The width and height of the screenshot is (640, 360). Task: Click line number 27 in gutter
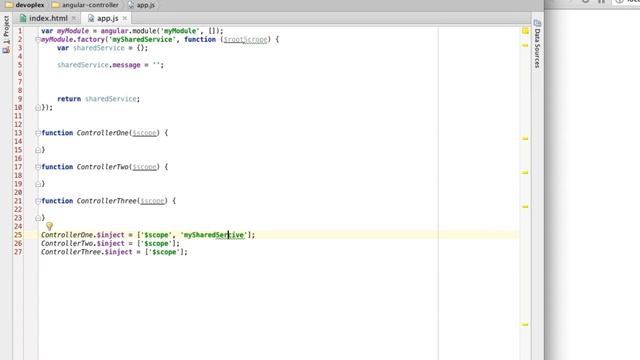pos(18,252)
